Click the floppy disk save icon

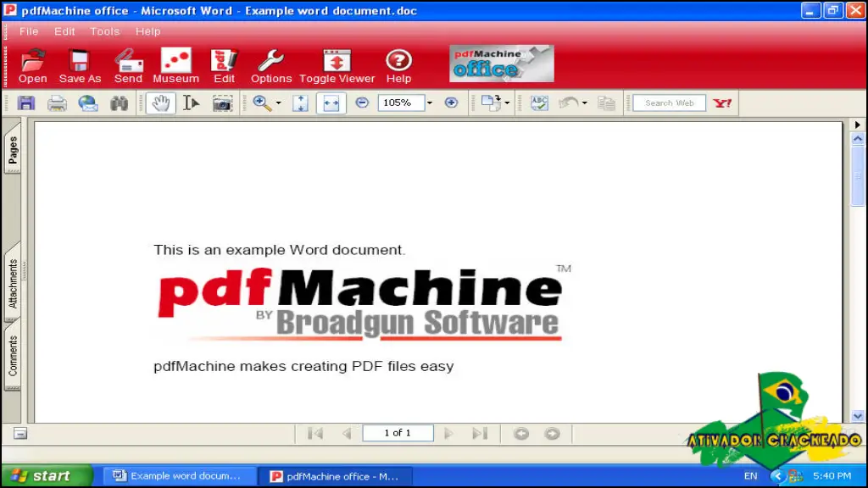[26, 103]
